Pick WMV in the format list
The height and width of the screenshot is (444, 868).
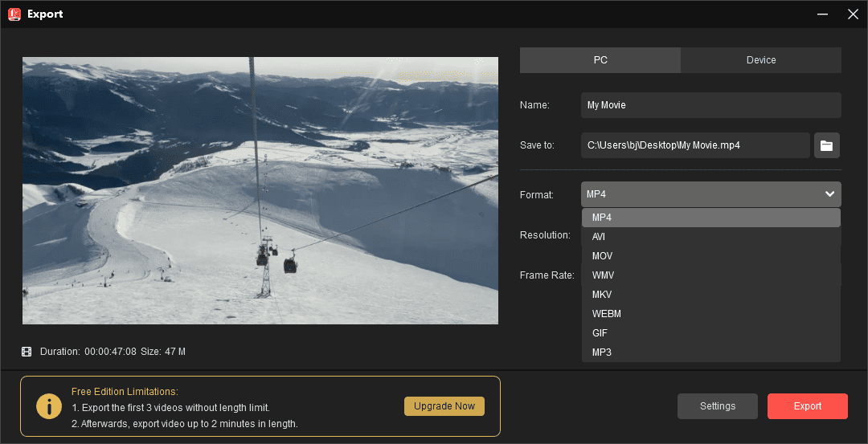[x=710, y=275]
